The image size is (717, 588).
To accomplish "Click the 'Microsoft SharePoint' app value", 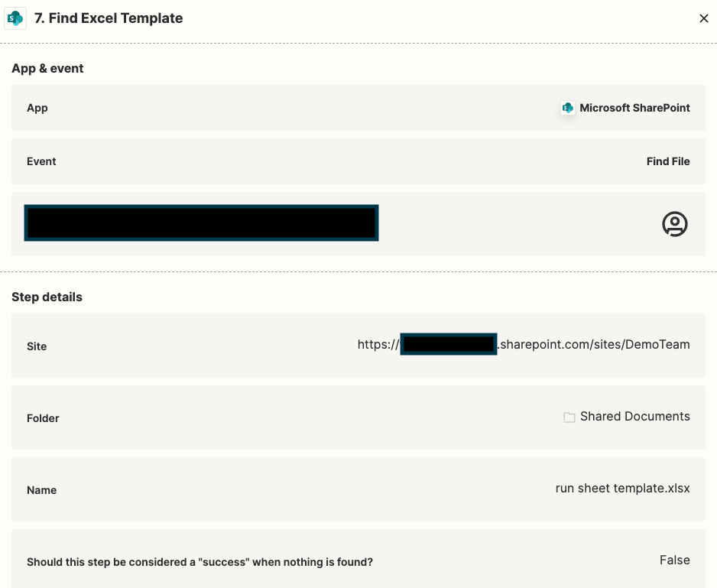I will click(634, 108).
